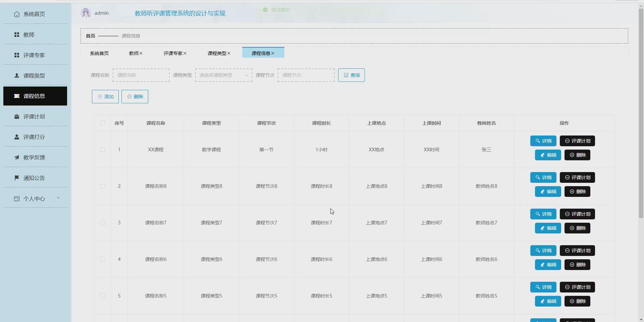Open the 课程类型 filter dropdown
644x322 pixels.
click(224, 75)
